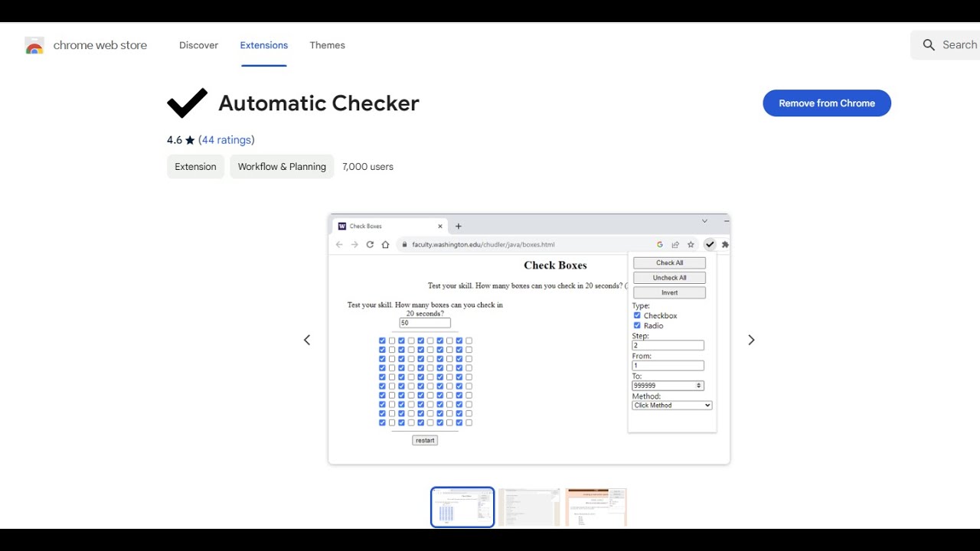
Task: Click the search magnifier icon
Action: click(929, 45)
